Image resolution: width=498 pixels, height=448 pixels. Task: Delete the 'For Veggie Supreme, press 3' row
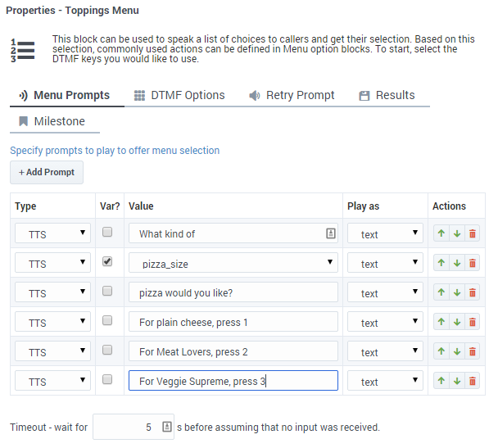473,381
